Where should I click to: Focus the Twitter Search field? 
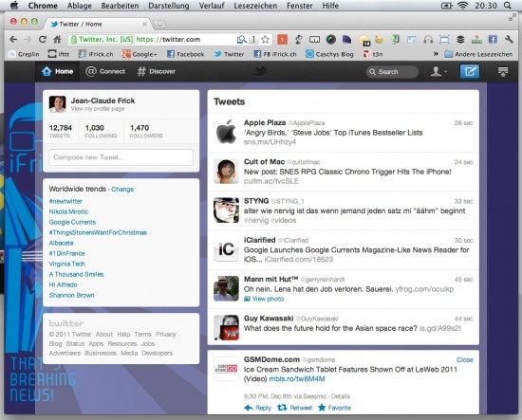(392, 71)
